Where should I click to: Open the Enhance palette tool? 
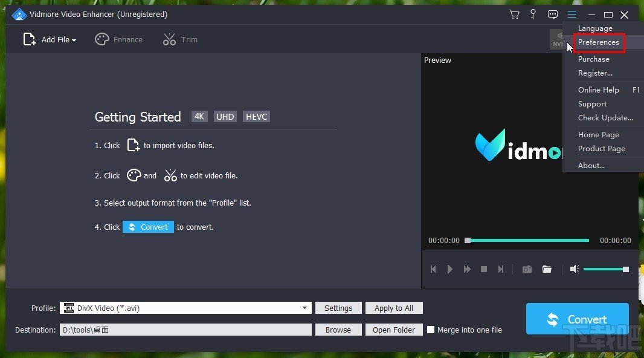coord(118,39)
